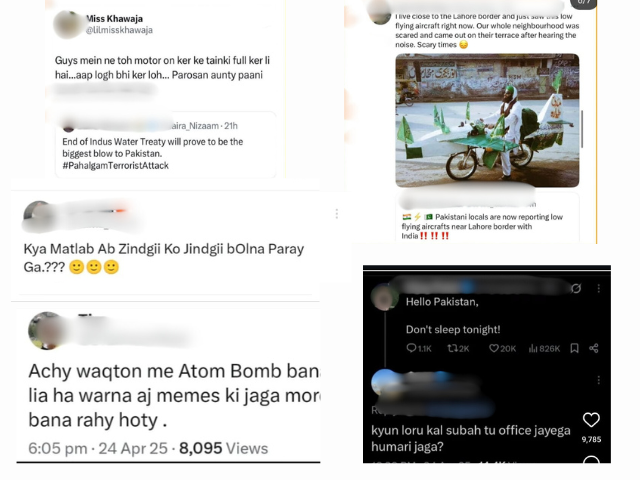The height and width of the screenshot is (480, 640).
Task: Click retweet icon showing 2K
Action: [x=452, y=348]
